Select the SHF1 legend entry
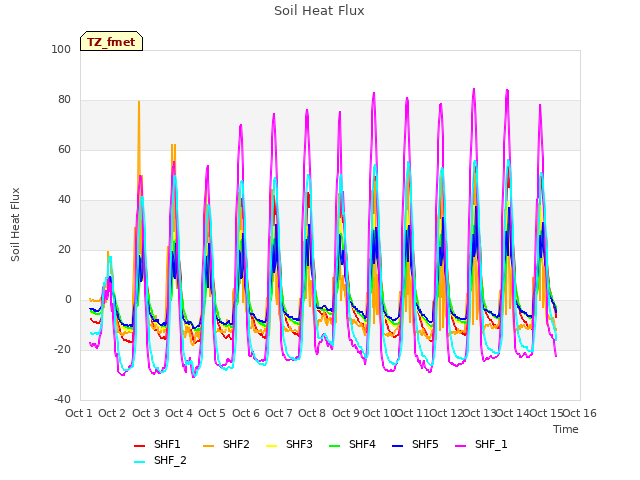This screenshot has height=480, width=640. (x=157, y=444)
